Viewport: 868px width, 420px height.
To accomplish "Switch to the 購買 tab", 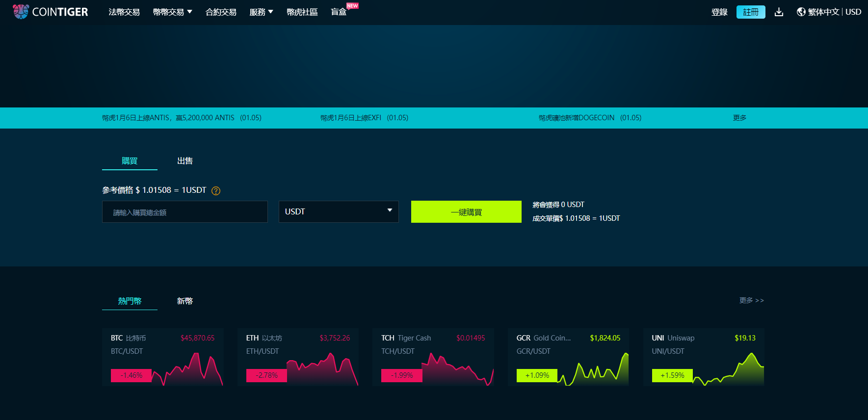I will (130, 161).
